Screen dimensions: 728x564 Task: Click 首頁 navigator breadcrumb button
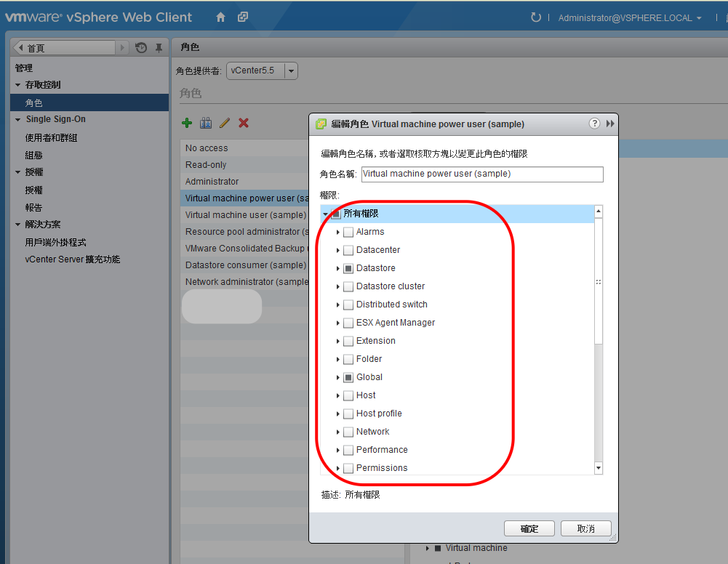tap(65, 48)
